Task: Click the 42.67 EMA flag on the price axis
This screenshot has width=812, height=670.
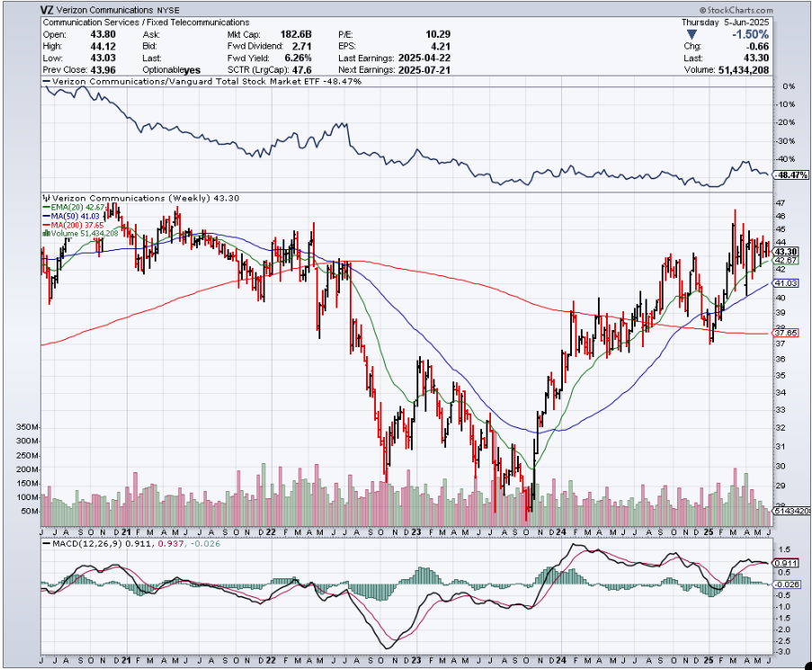Action: (x=785, y=260)
